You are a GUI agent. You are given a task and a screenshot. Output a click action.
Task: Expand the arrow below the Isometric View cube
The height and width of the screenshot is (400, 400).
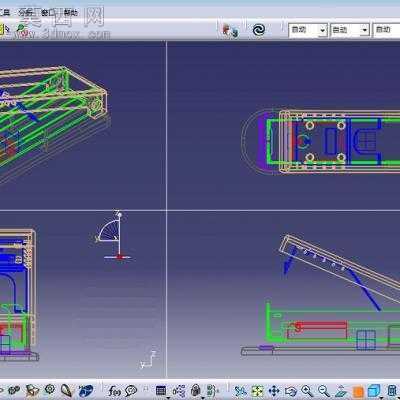pyautogui.click(x=382, y=398)
